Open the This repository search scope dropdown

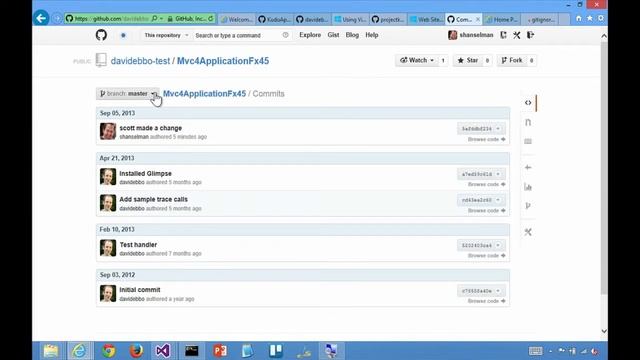(166, 36)
